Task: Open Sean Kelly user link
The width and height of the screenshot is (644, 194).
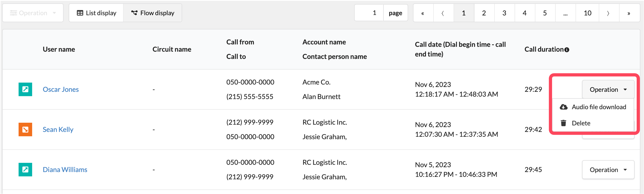Action: (58, 130)
